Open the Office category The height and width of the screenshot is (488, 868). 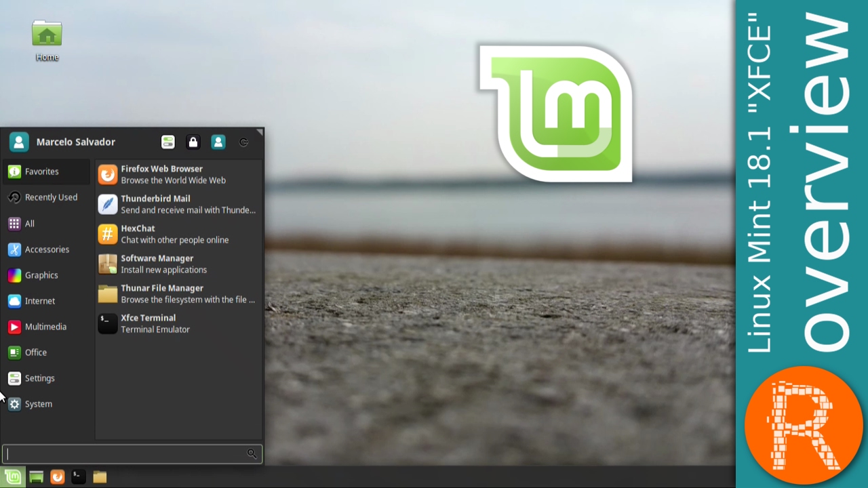tap(47, 352)
